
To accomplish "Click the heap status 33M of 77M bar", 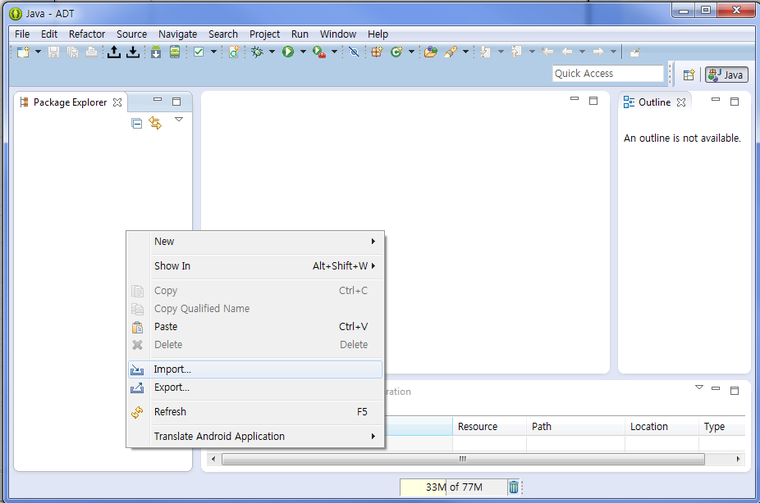I will 454,487.
